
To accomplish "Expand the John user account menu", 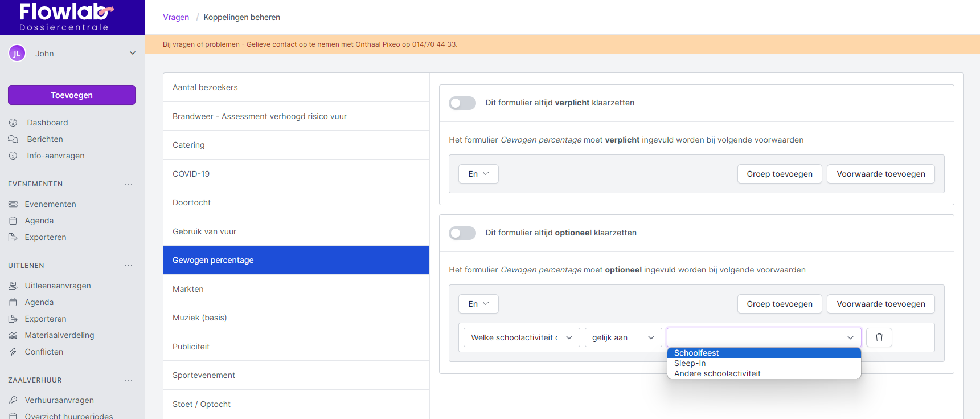I will (x=132, y=54).
